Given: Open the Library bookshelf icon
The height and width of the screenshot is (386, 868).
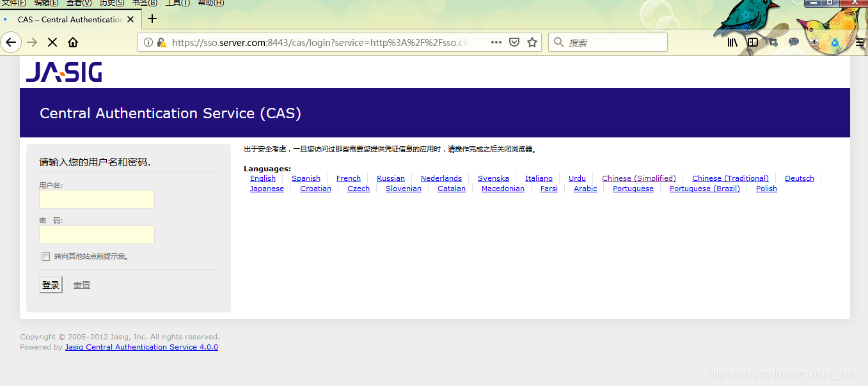Looking at the screenshot, I should tap(732, 42).
